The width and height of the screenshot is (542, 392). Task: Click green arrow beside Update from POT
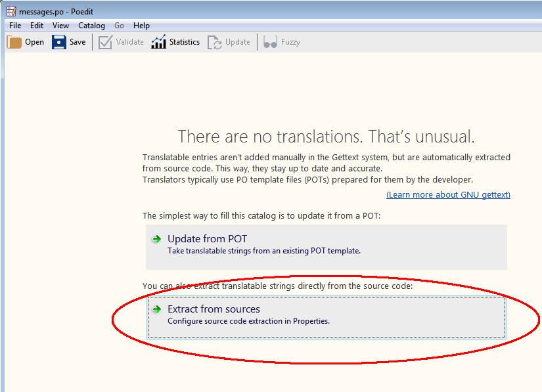point(156,239)
